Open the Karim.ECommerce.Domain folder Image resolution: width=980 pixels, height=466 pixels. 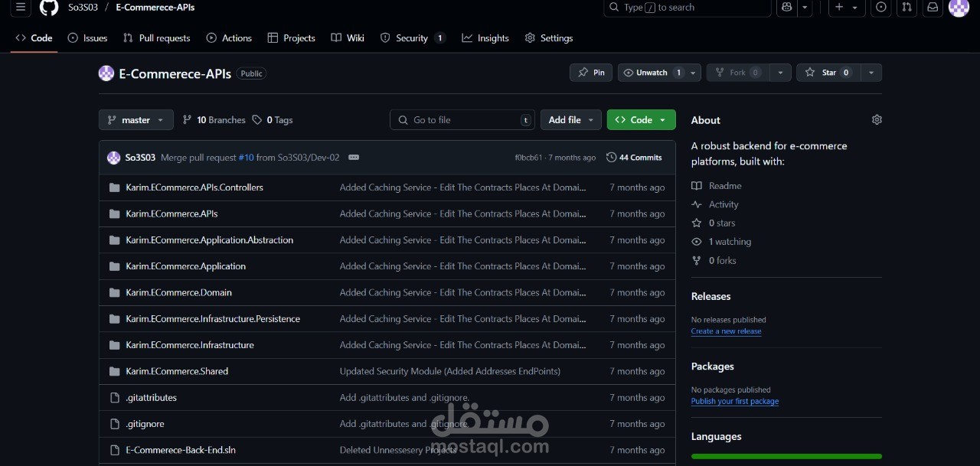[x=178, y=292]
